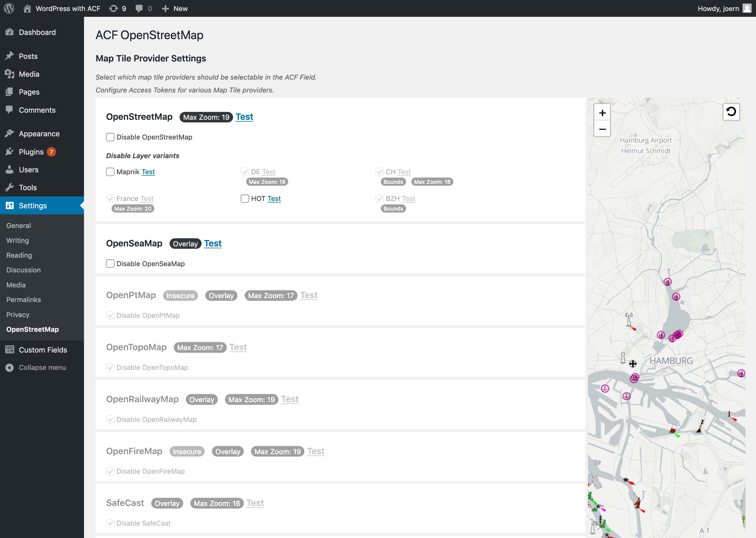The height and width of the screenshot is (538, 756).
Task: Click the Max Zoom: 19 badge beside OpenStreetMap
Action: point(206,117)
